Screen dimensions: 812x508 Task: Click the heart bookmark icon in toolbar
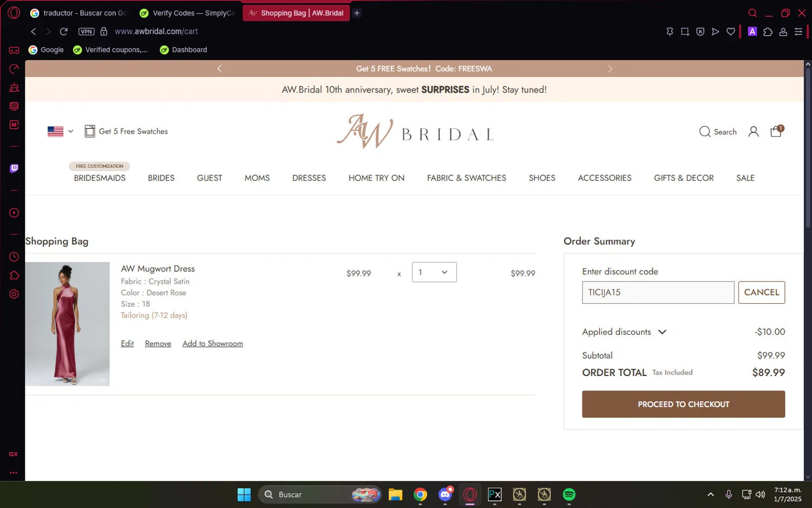click(731, 32)
